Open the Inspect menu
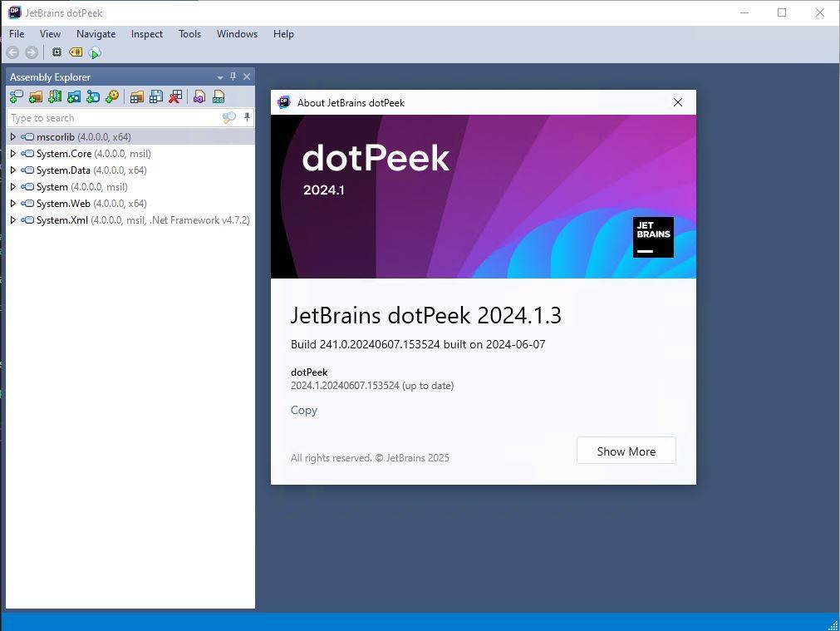 (147, 34)
